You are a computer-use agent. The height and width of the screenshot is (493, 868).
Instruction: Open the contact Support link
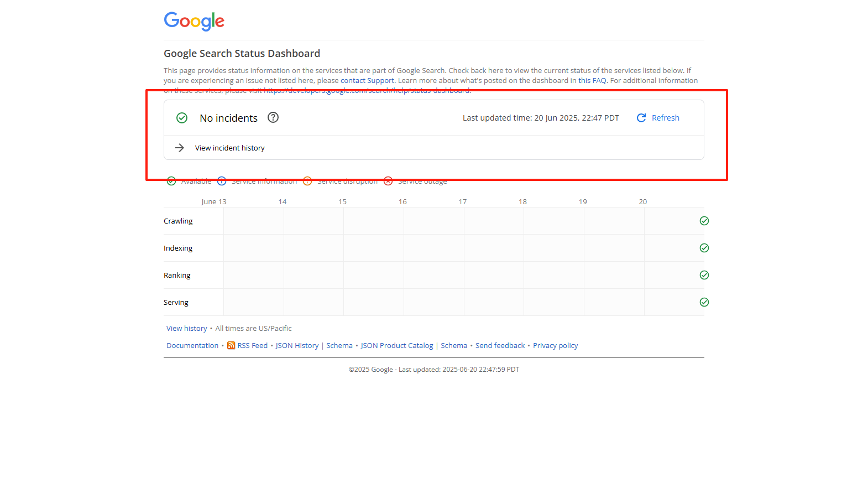coord(367,81)
